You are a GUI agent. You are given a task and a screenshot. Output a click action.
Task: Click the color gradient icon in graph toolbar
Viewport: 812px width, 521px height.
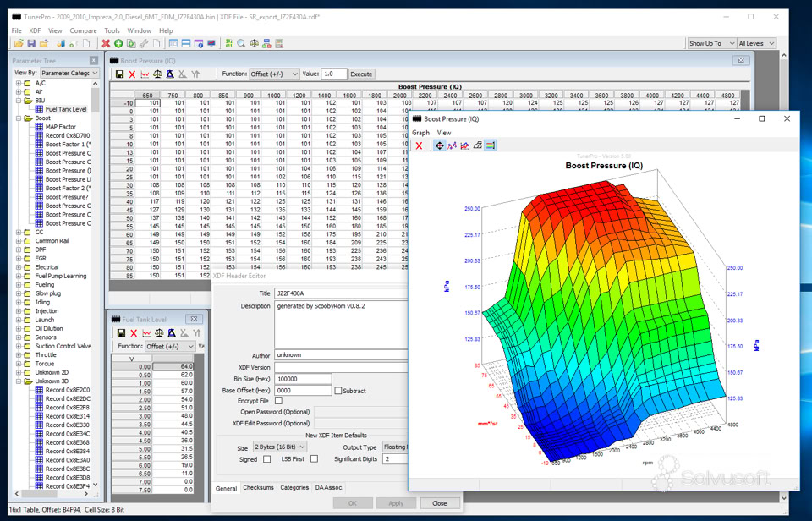pyautogui.click(x=491, y=145)
